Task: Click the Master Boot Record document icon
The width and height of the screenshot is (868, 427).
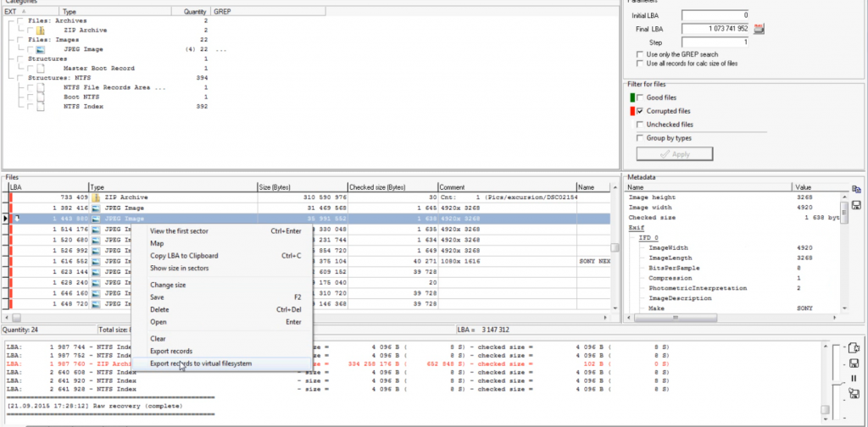Action: click(x=40, y=69)
